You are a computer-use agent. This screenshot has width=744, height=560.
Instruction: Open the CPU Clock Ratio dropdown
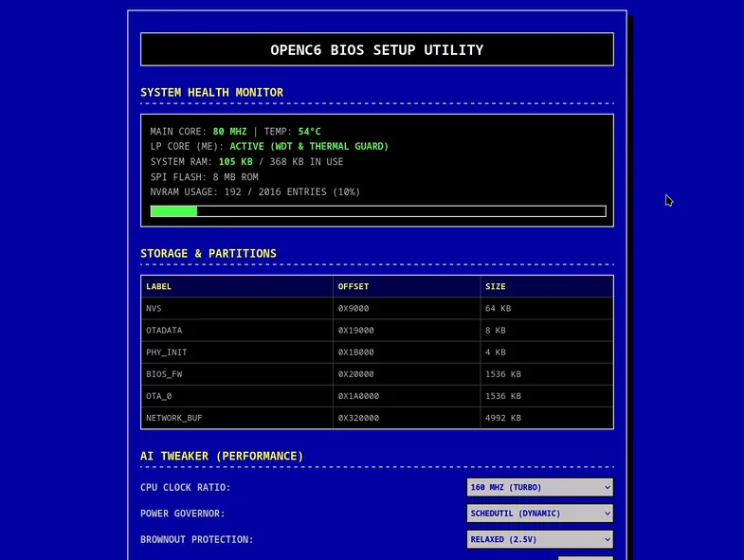point(540,487)
